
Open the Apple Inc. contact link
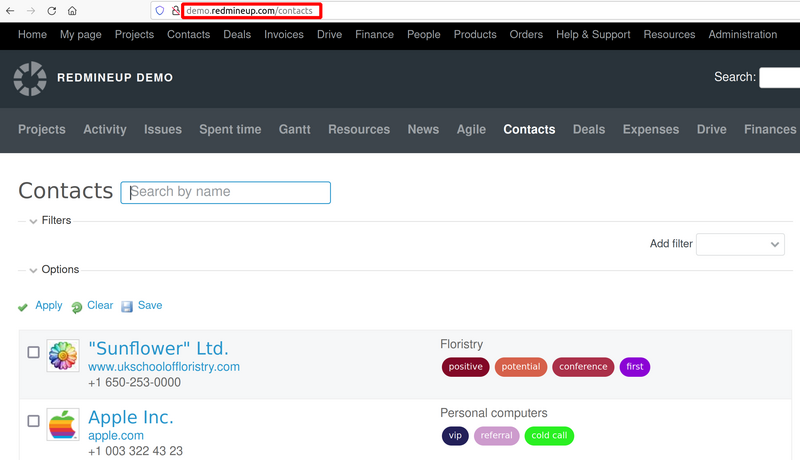tap(130, 417)
